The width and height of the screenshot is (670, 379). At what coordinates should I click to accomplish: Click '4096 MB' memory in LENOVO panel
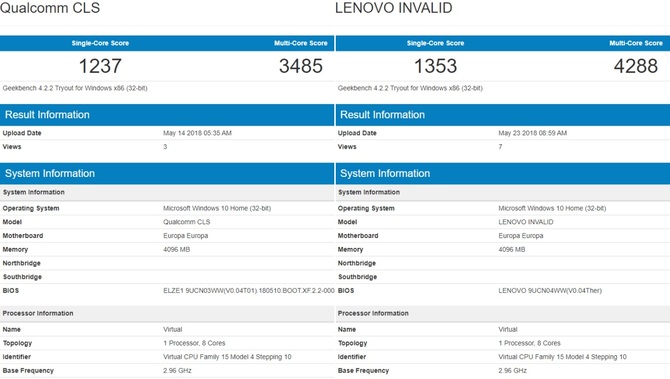(x=511, y=249)
